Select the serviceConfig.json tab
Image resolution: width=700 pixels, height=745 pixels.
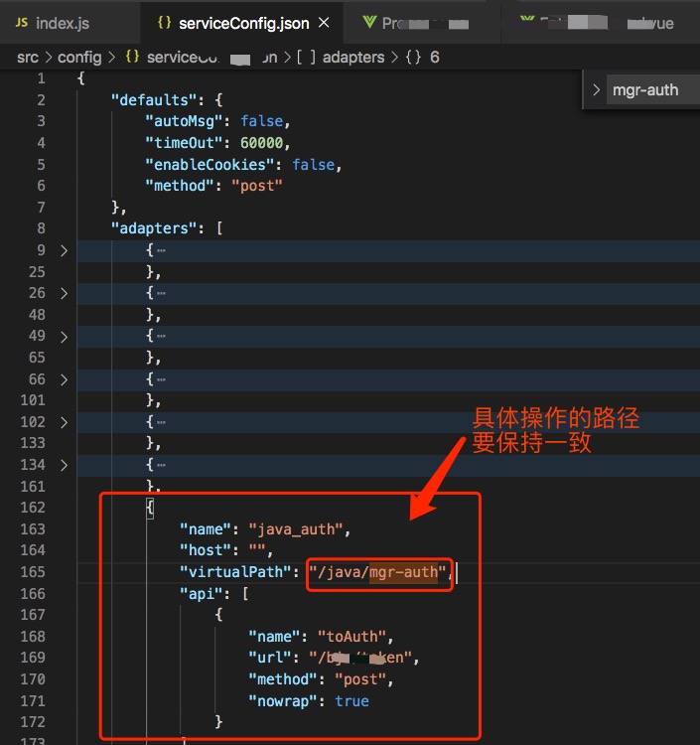coord(243,23)
